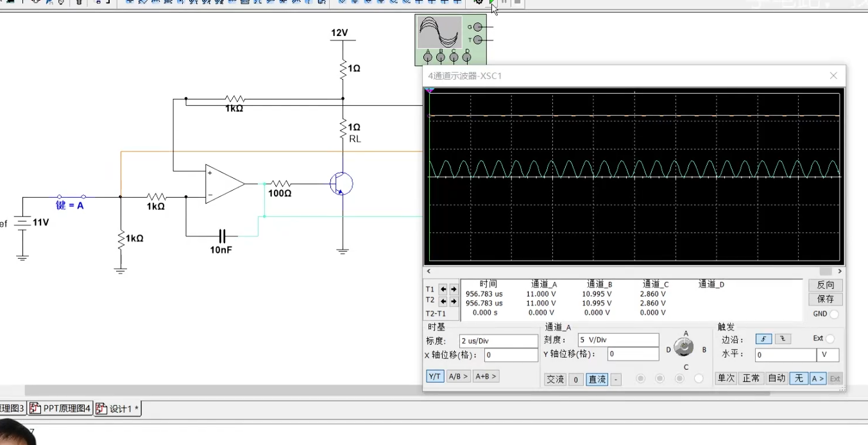
Task: Select rising edge trigger icon
Action: [763, 339]
